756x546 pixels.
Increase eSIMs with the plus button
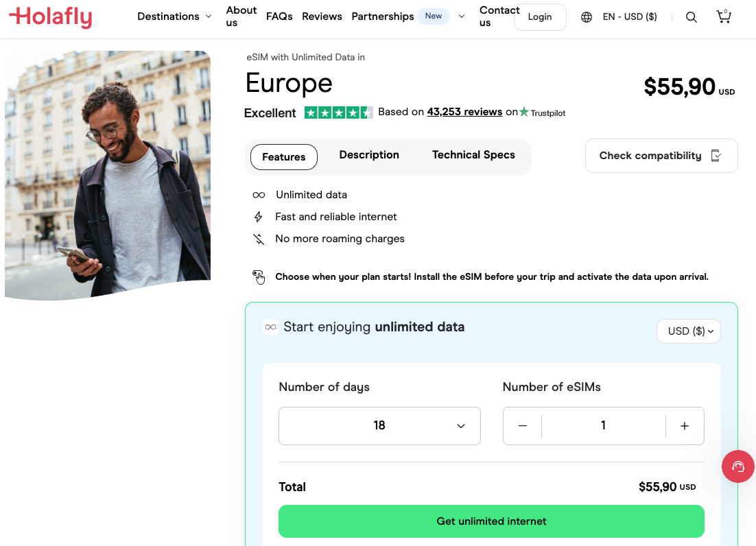coord(684,426)
